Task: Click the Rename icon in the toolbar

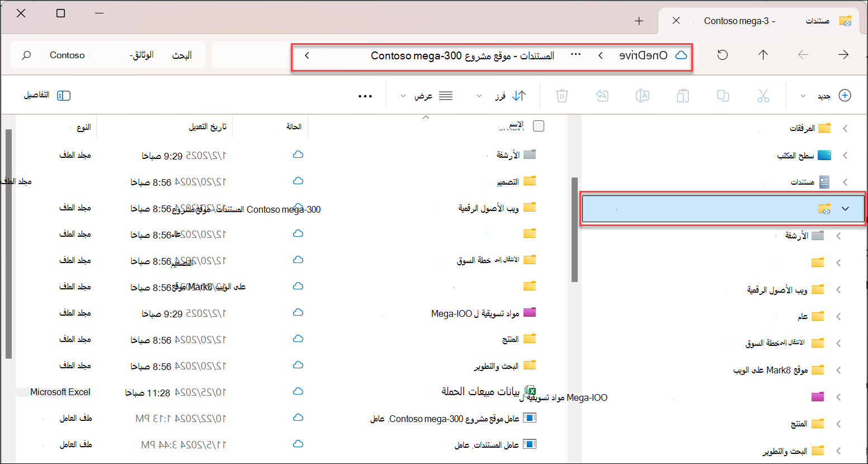Action: coord(643,96)
